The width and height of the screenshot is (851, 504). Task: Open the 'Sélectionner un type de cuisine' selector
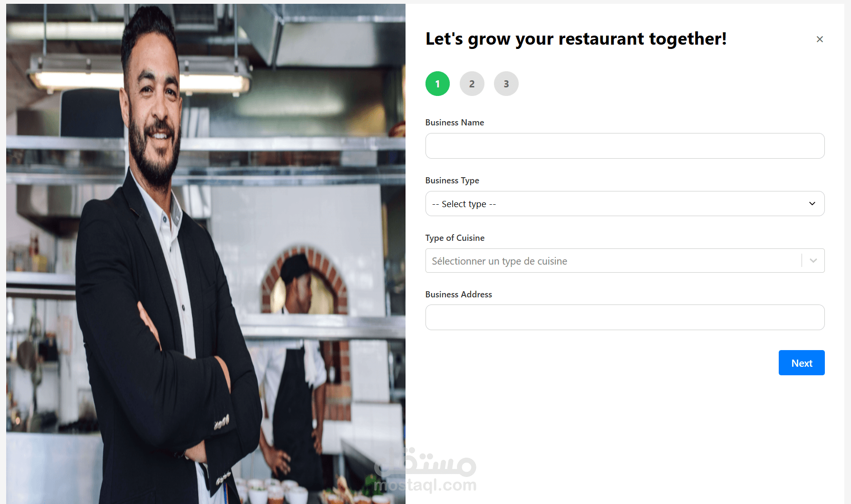pos(625,261)
